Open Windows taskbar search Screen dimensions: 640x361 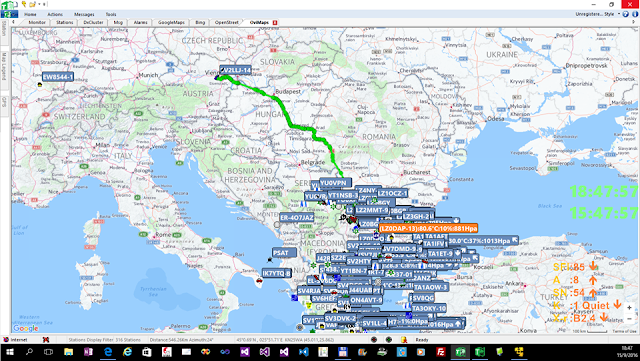coord(29,352)
